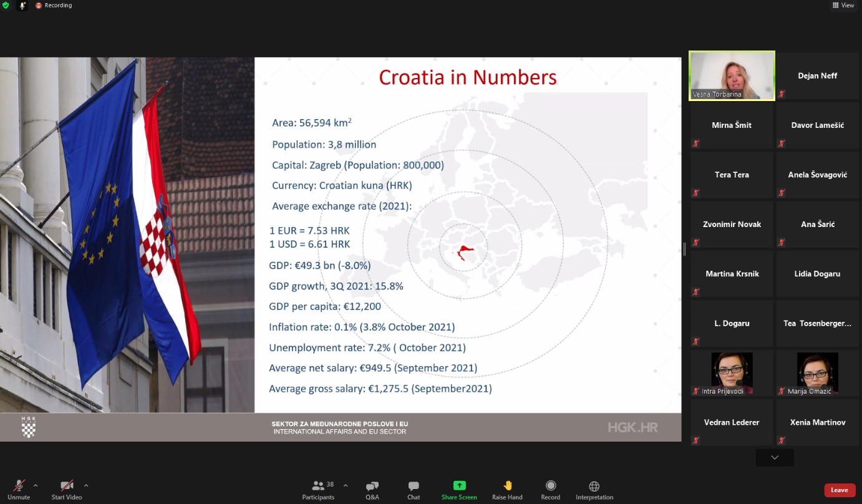Click the green encryption shield icon
This screenshot has height=504, width=862.
tap(6, 5)
